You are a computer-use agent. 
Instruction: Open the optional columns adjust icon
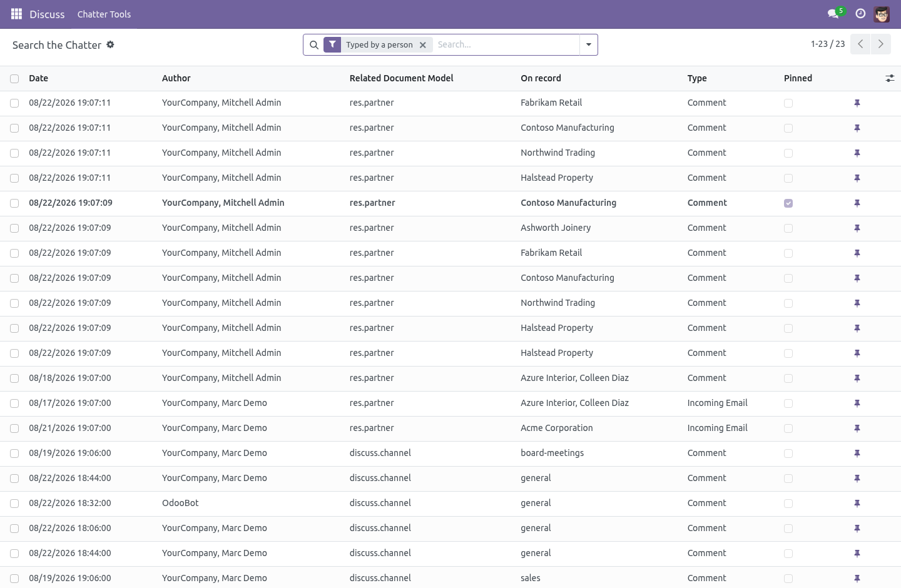[x=890, y=78]
